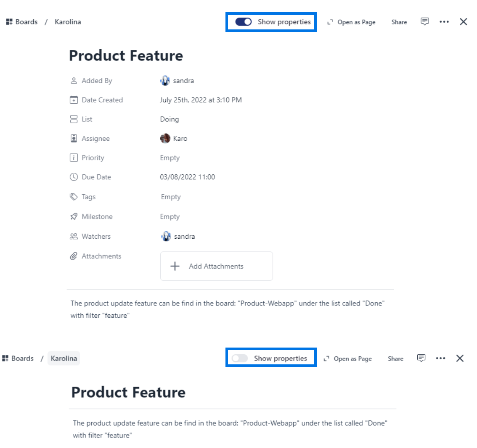Viewport: 477px width, 448px height.
Task: Click the comments icon in the top header
Action: pos(425,21)
